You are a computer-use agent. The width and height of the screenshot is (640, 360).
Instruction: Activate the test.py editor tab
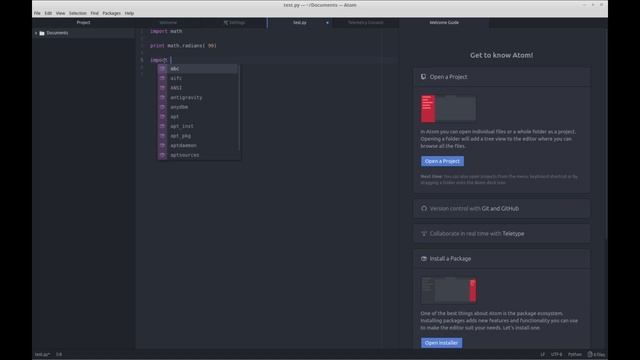tap(300, 23)
